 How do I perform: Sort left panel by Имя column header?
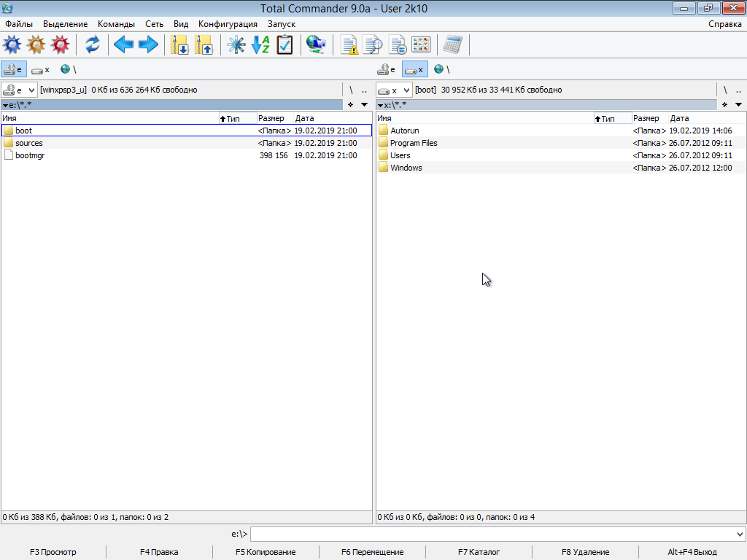tap(110, 118)
